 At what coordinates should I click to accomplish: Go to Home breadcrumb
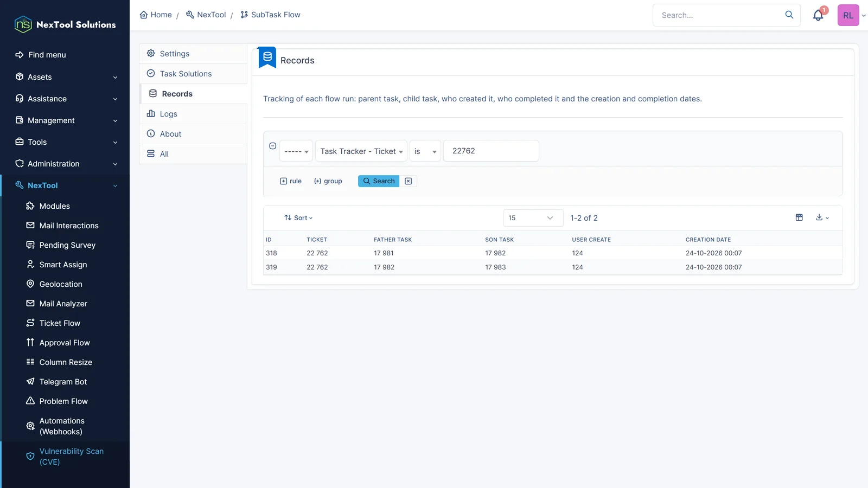156,15
